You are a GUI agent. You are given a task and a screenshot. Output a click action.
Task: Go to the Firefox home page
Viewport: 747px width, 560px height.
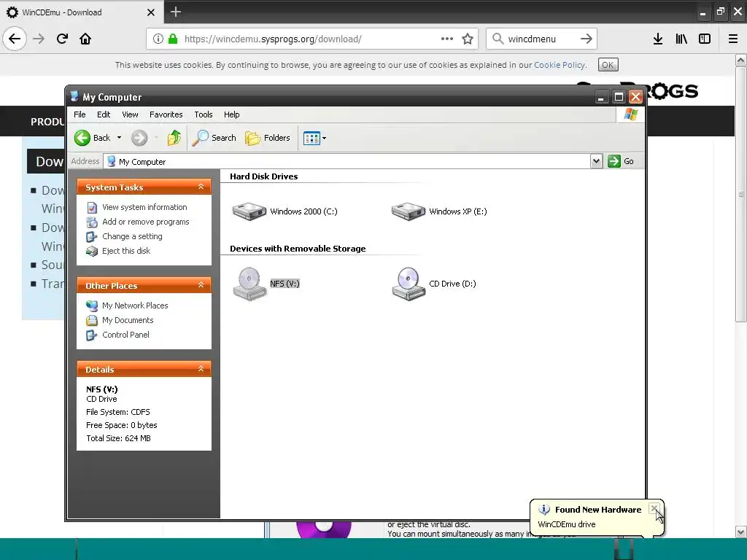coord(85,39)
